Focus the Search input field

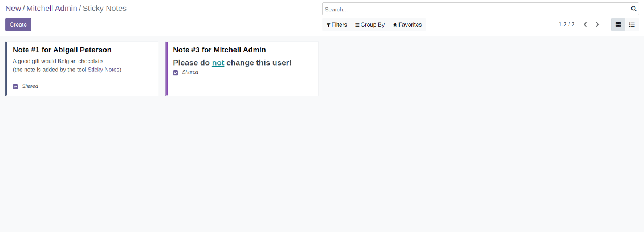click(476, 9)
